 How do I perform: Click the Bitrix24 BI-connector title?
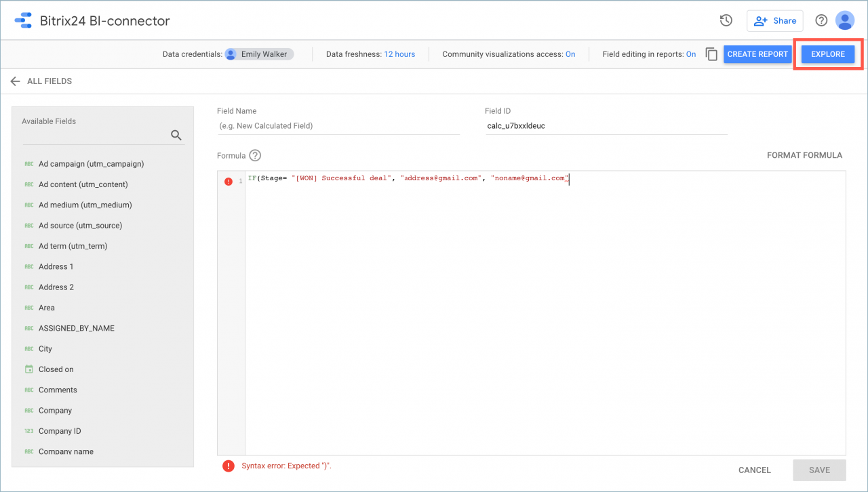click(x=104, y=21)
